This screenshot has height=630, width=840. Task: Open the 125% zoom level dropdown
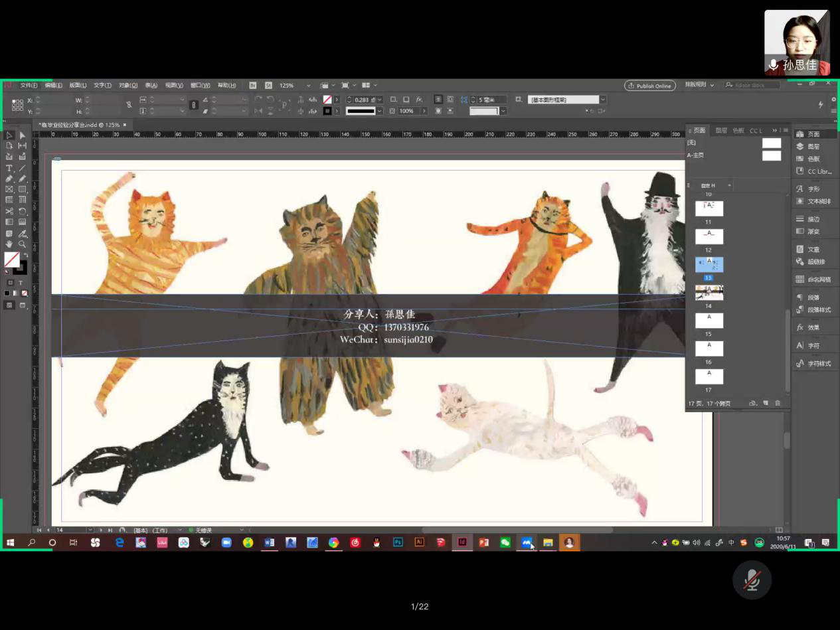308,86
